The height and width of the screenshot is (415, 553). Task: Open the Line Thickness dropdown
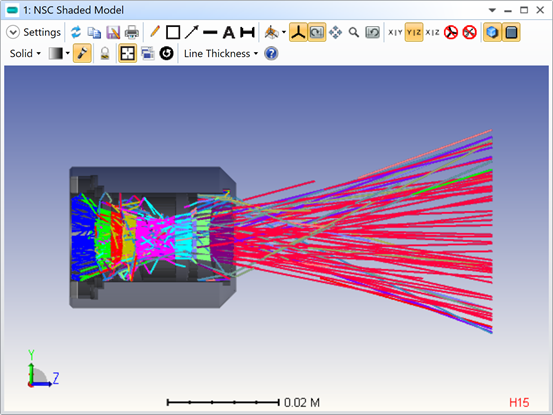coord(221,54)
